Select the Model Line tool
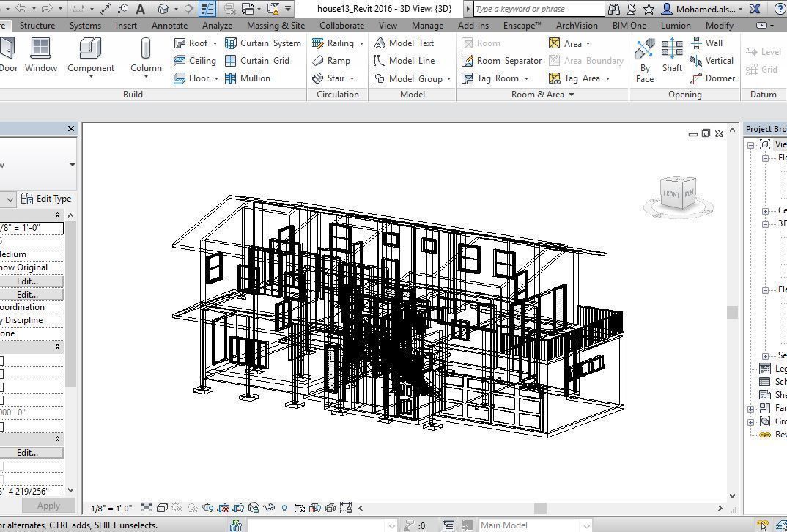This screenshot has width=787, height=532. [404, 61]
